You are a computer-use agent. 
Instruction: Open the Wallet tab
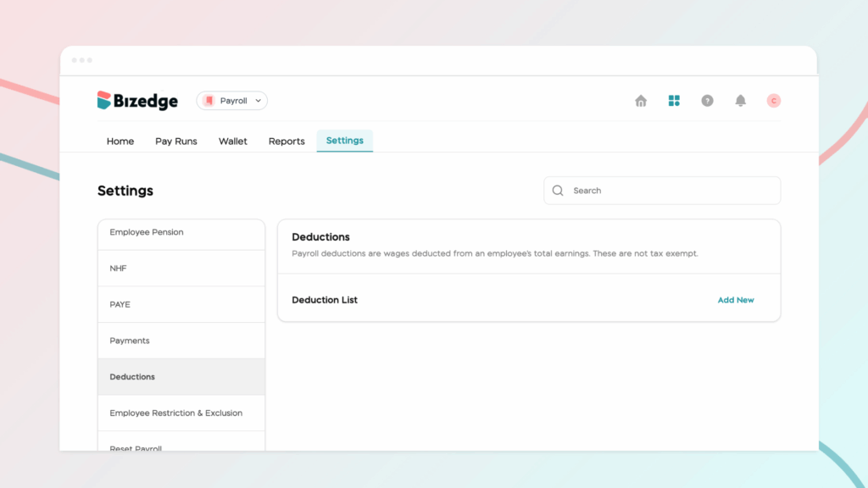coord(233,141)
